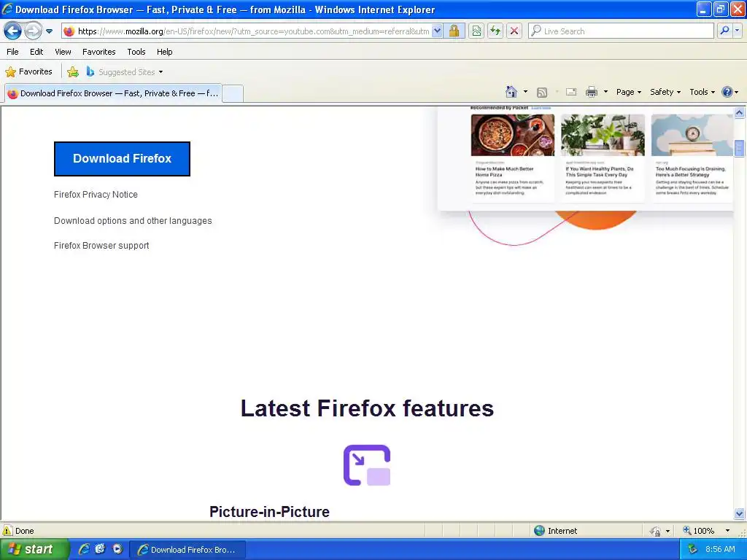Viewport: 747px width, 560px height.
Task: Click the Outlook Express Quick Launch icon
Action: click(x=100, y=550)
